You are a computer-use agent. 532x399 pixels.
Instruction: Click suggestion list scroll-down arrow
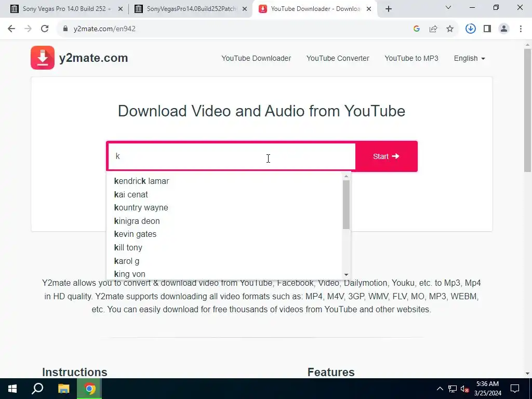[x=346, y=275]
